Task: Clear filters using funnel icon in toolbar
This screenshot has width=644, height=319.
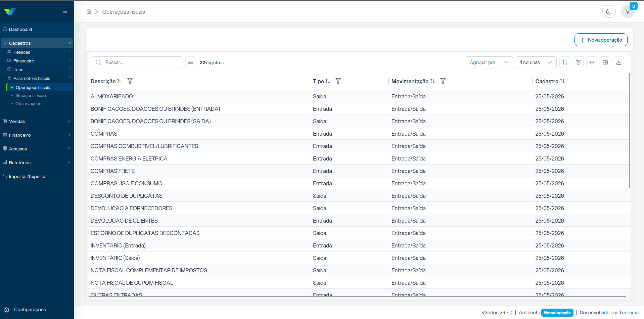Action: 578,62
